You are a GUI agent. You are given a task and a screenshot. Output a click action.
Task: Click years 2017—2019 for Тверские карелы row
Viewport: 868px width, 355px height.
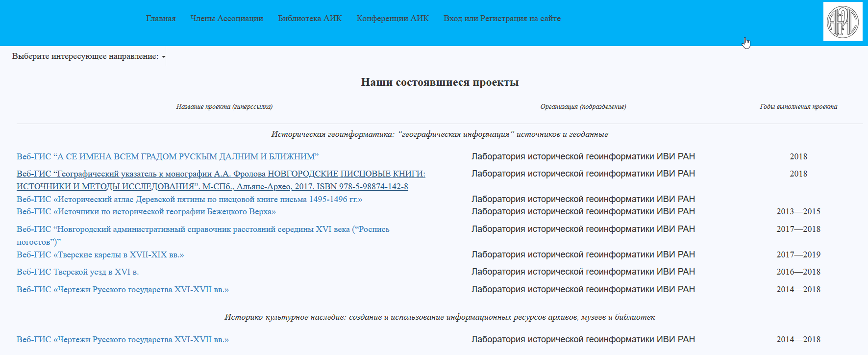click(798, 254)
